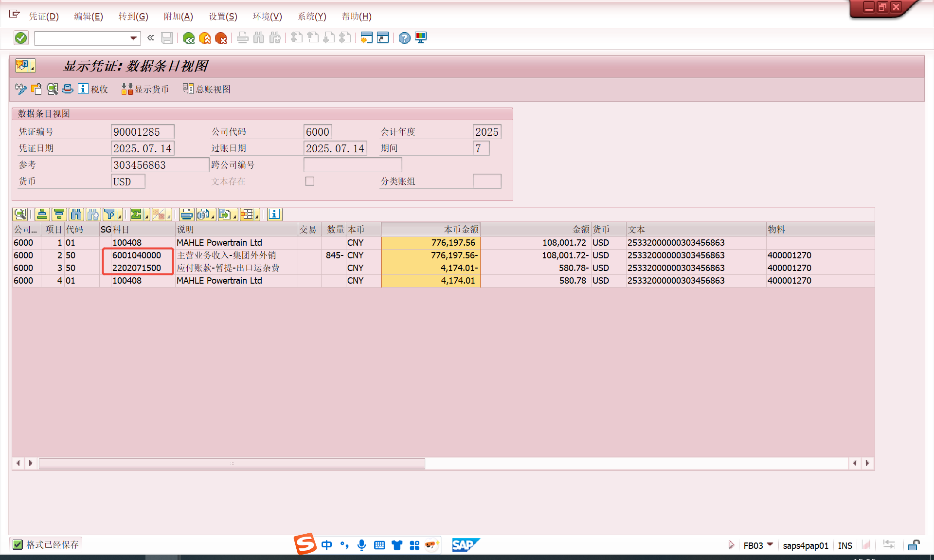This screenshot has width=934, height=560.
Task: Open the SAP help question mark icon
Action: tap(404, 38)
